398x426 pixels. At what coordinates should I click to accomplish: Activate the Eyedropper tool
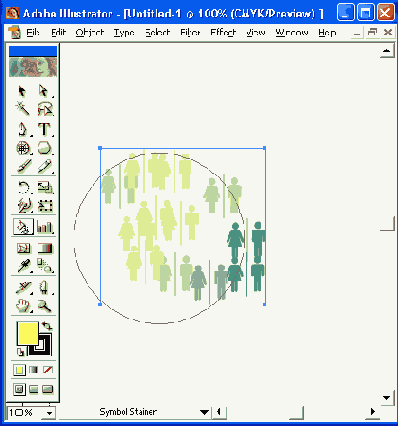pyautogui.click(x=23, y=266)
